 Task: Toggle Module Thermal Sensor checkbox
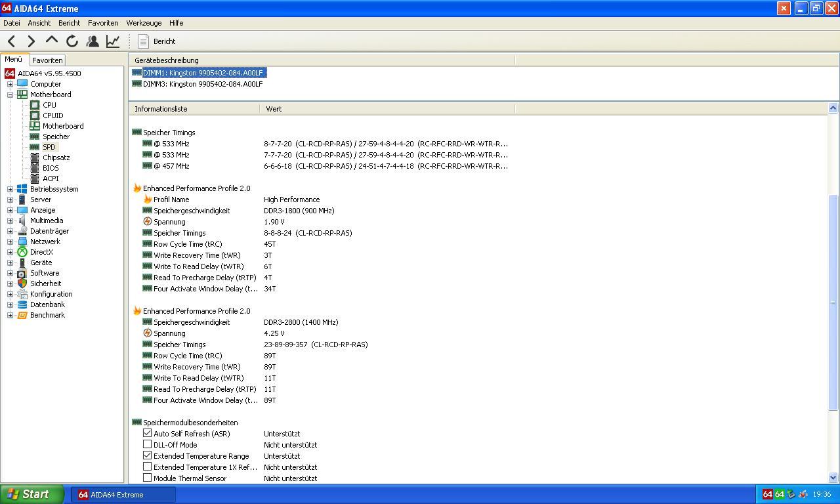[x=147, y=478]
